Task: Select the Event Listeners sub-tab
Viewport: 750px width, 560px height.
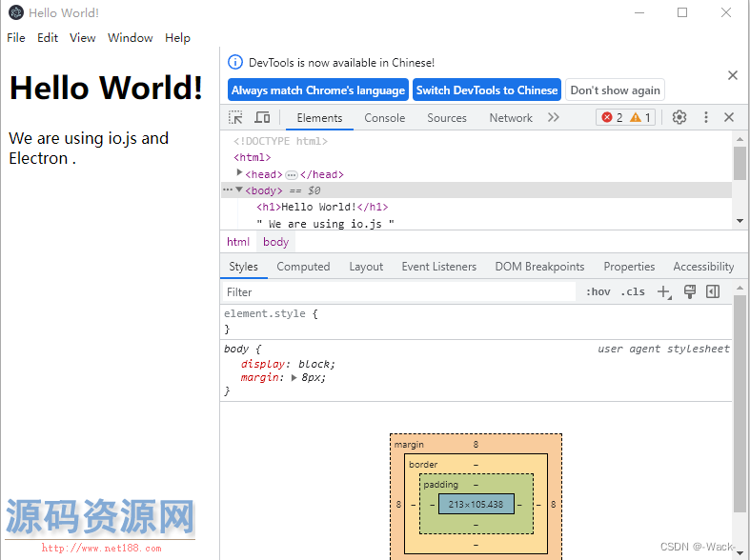Action: (439, 267)
